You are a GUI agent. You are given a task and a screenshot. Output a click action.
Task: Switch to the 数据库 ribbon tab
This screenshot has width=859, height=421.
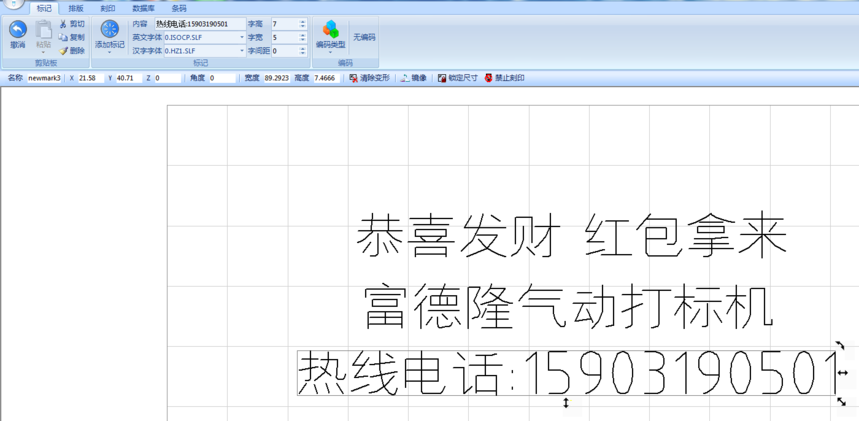143,8
